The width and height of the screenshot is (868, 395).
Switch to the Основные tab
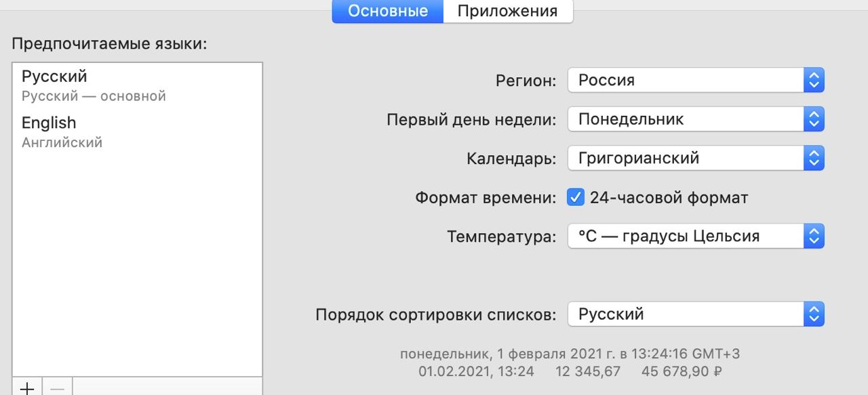click(387, 12)
